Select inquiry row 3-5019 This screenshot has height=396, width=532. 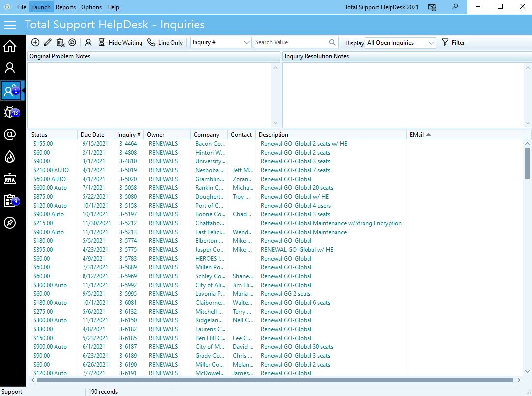(277, 170)
